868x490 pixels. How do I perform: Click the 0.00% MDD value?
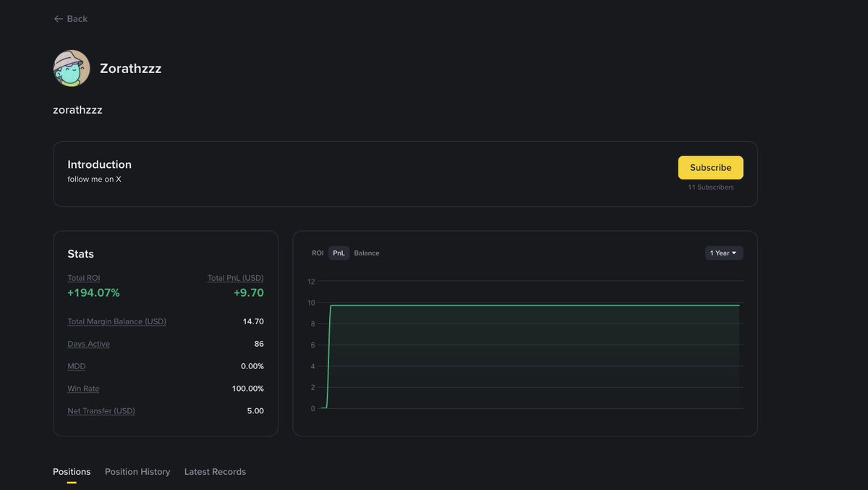pos(252,366)
